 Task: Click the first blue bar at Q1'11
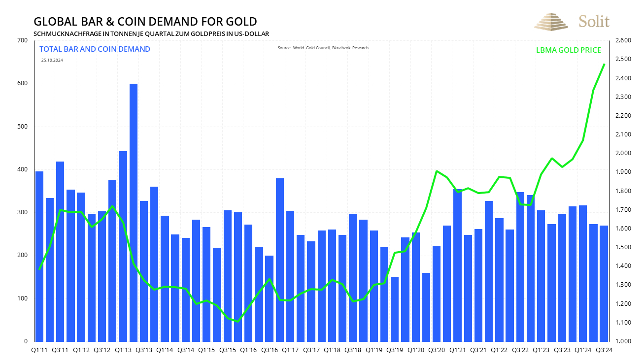pyautogui.click(x=39, y=256)
